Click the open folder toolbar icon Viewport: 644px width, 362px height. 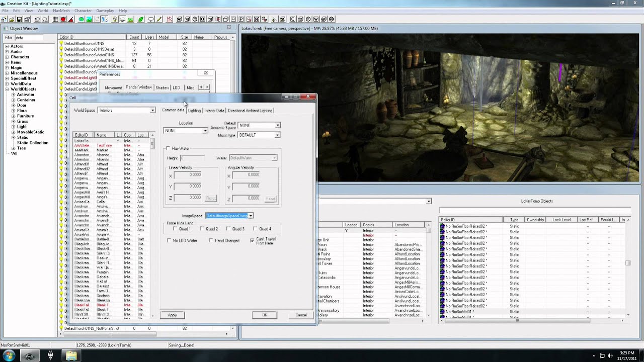pos(11,19)
